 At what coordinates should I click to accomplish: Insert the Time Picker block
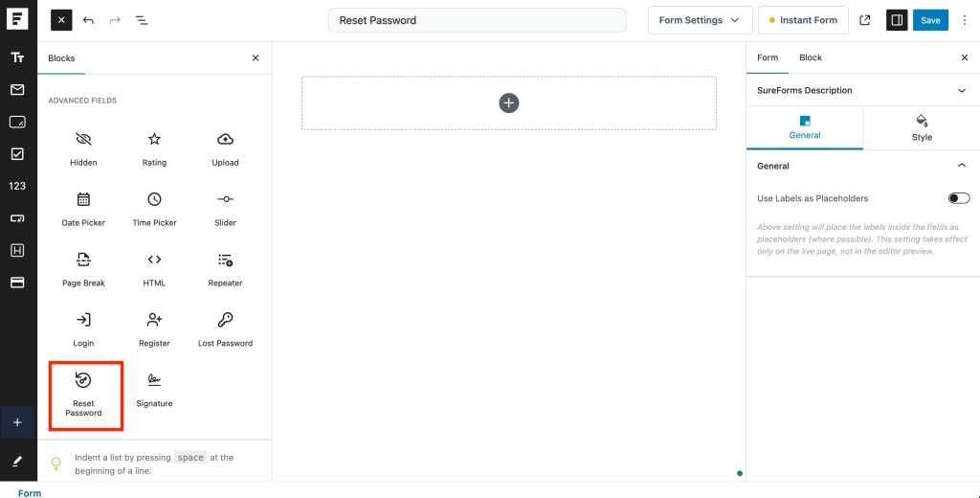[154, 209]
